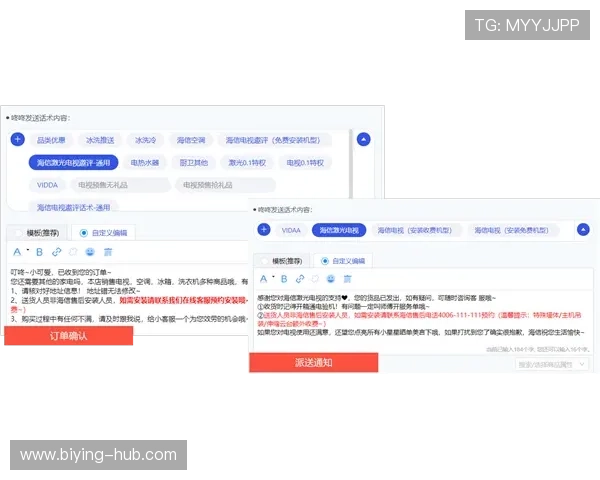Choose the 电热水器 tag
The image size is (600, 480).
[x=145, y=163]
